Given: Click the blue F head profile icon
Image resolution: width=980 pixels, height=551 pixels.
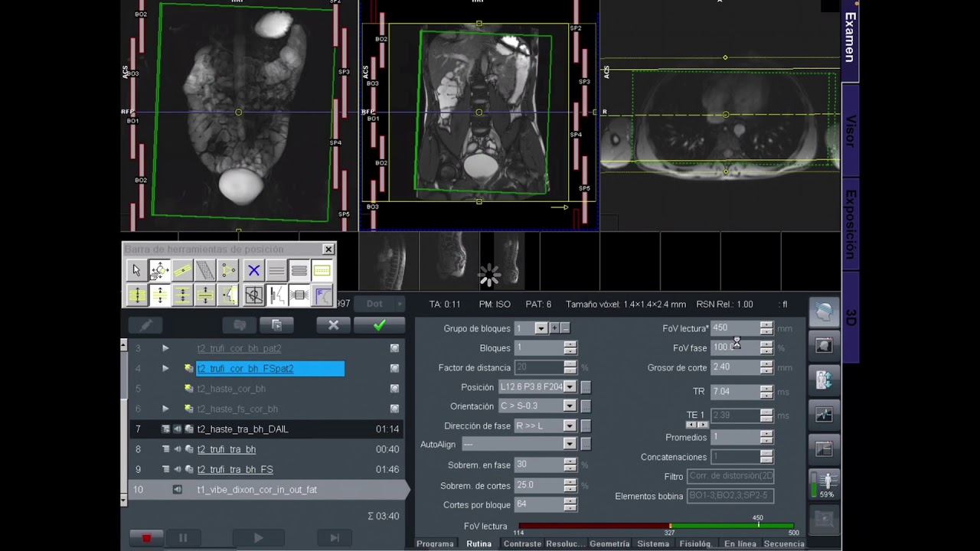Looking at the screenshot, I should (x=322, y=295).
